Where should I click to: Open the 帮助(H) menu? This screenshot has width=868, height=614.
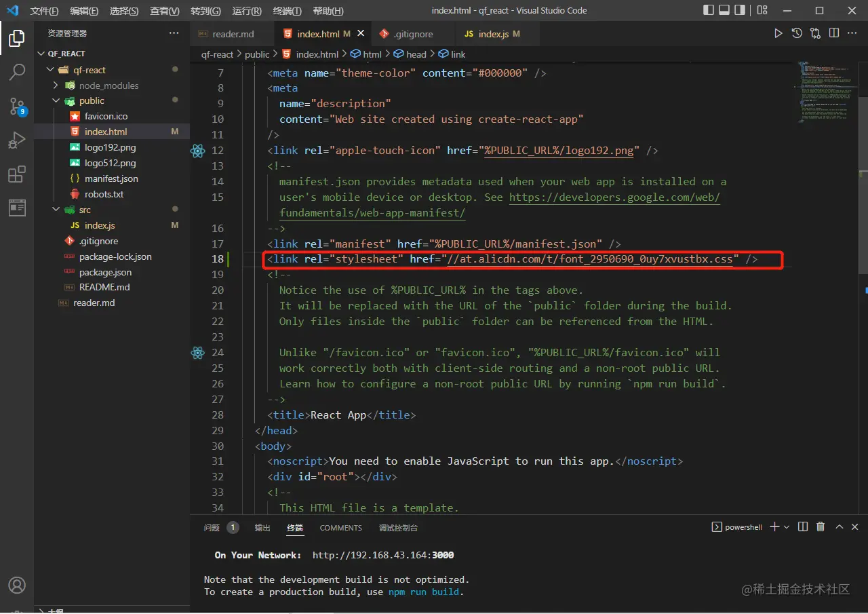(x=328, y=11)
